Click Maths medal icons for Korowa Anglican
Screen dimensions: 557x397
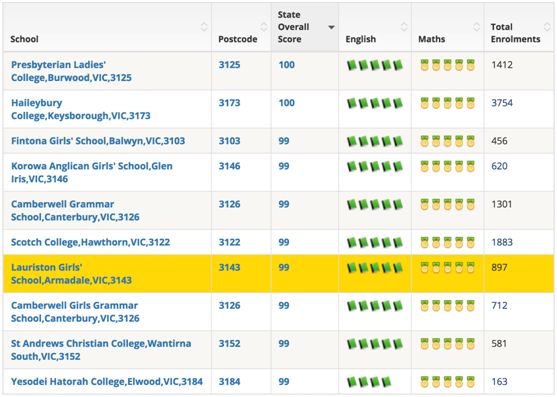(x=448, y=166)
